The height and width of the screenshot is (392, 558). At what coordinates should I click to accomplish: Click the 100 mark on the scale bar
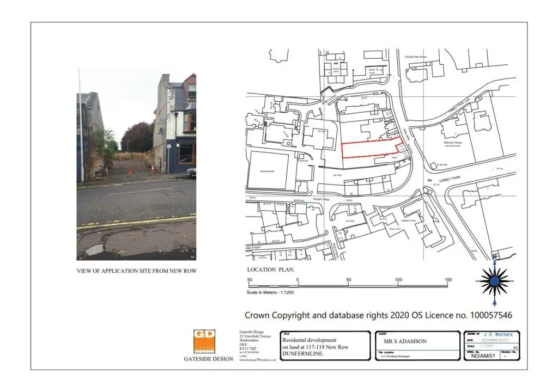coord(398,280)
